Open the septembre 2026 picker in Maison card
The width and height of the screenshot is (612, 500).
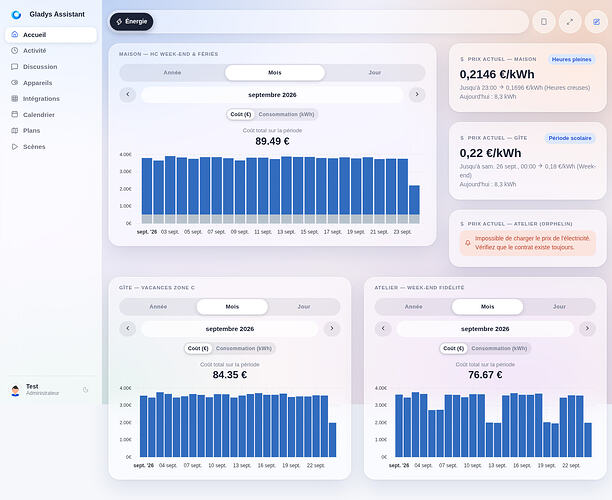(272, 95)
